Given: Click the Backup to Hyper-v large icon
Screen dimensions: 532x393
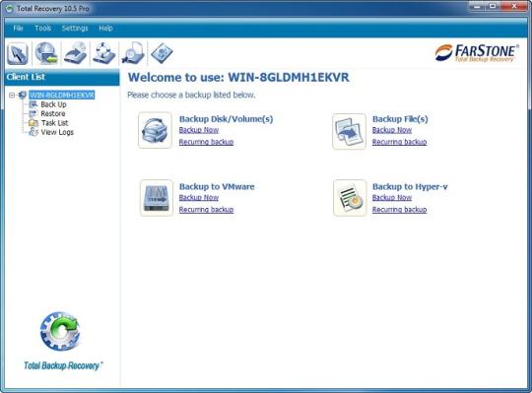Looking at the screenshot, I should (350, 198).
